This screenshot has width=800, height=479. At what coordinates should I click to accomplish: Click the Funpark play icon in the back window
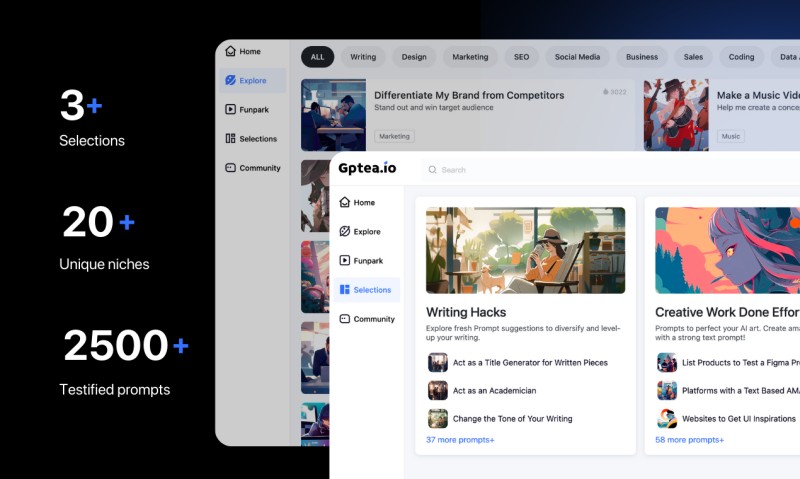tap(231, 109)
